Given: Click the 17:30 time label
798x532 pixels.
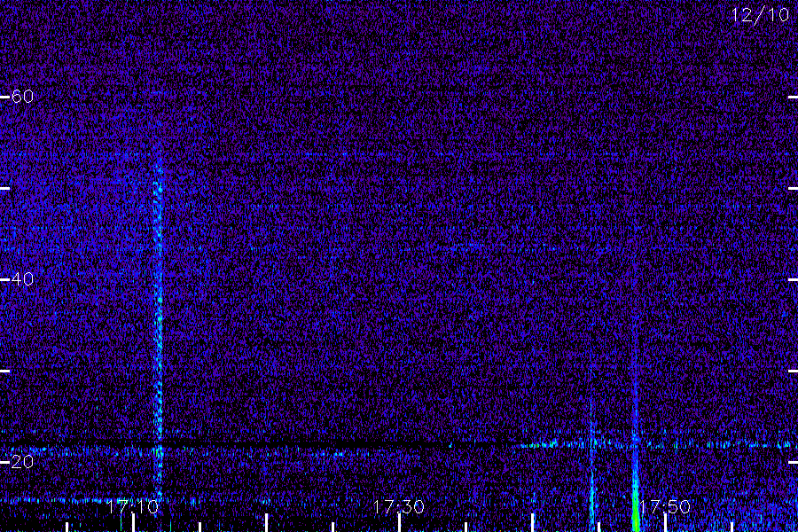Looking at the screenshot, I should [x=398, y=506].
